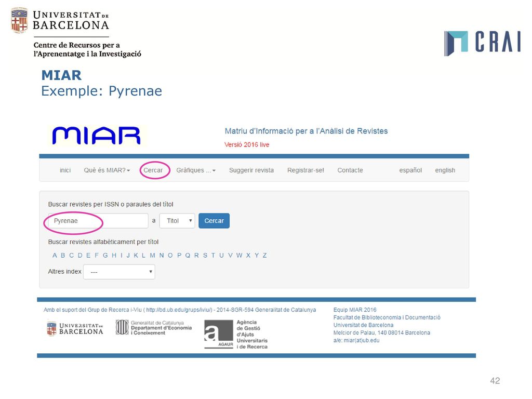532x399 pixels.
Task: Browse journals starting with letter S
Action: [x=205, y=256]
